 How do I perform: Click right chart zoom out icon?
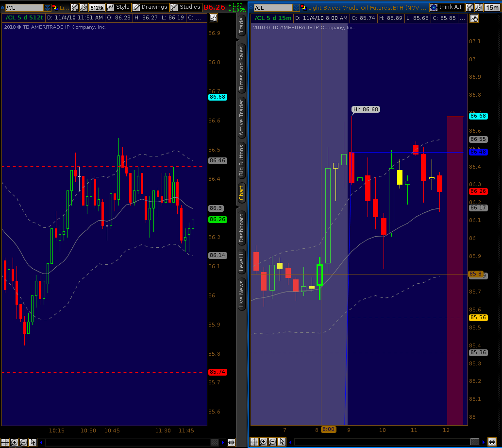(x=272, y=442)
